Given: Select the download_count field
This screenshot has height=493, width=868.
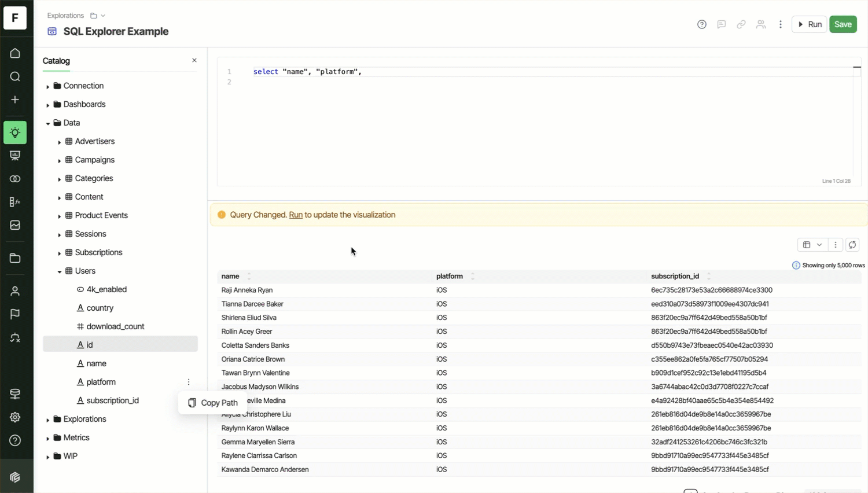Looking at the screenshot, I should 115,326.
